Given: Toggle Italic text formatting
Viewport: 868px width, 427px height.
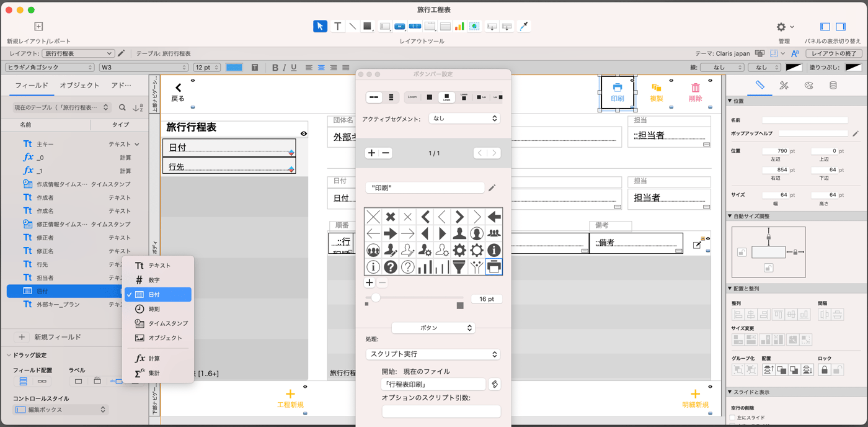Looking at the screenshot, I should 285,67.
